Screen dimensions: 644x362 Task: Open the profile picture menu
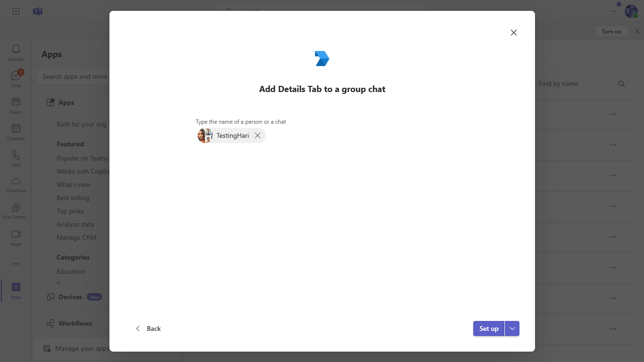(631, 11)
